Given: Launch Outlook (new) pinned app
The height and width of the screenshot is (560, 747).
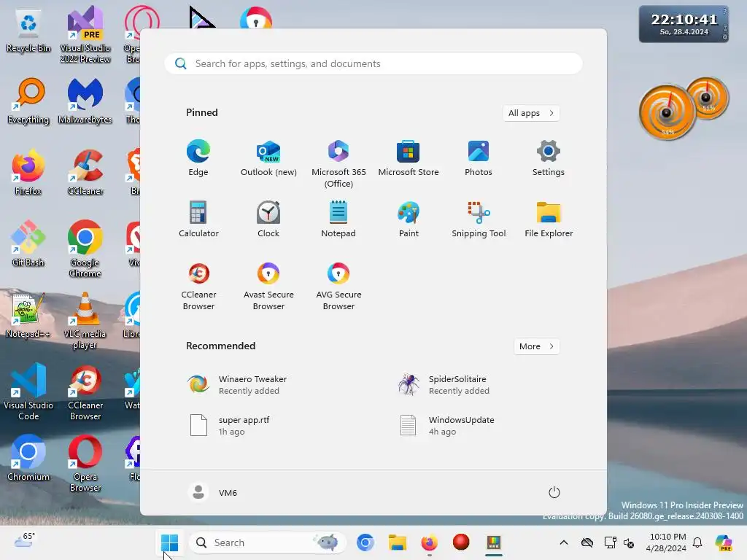Looking at the screenshot, I should click(268, 158).
